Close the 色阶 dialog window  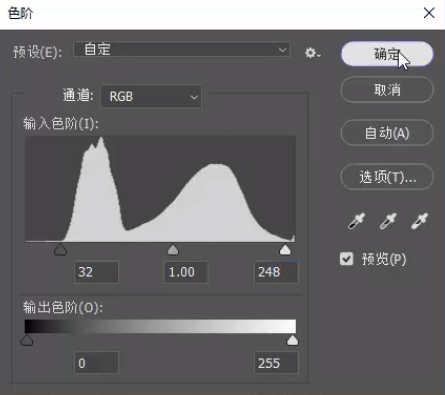[429, 13]
